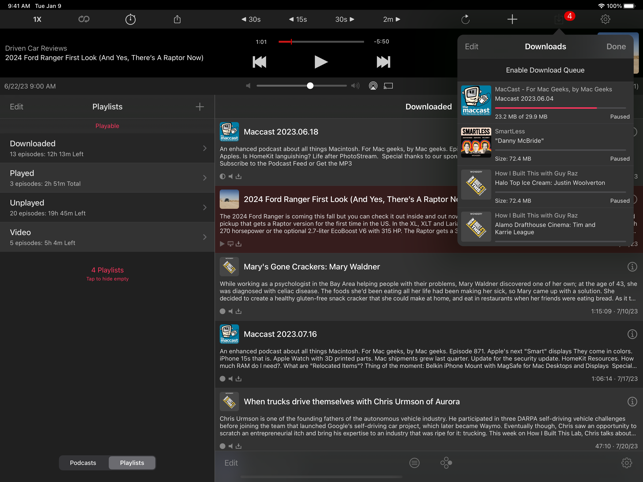Open playlist settings gear at bottom right

click(626, 463)
